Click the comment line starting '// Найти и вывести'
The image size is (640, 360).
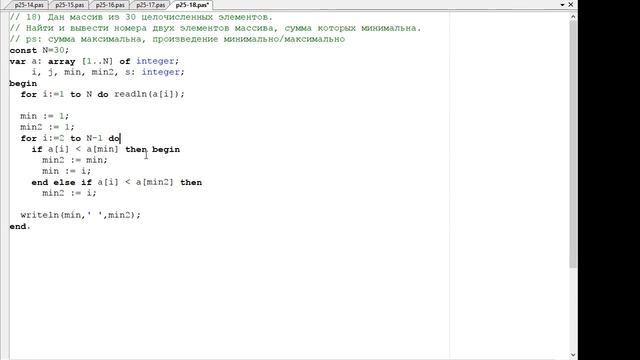pyautogui.click(x=215, y=28)
